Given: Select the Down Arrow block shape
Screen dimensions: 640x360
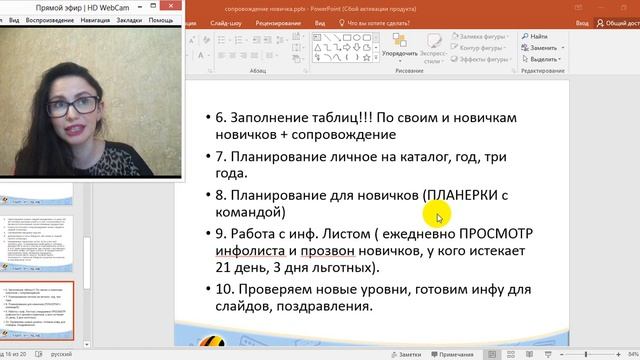Looking at the screenshot, I should click(x=357, y=48).
